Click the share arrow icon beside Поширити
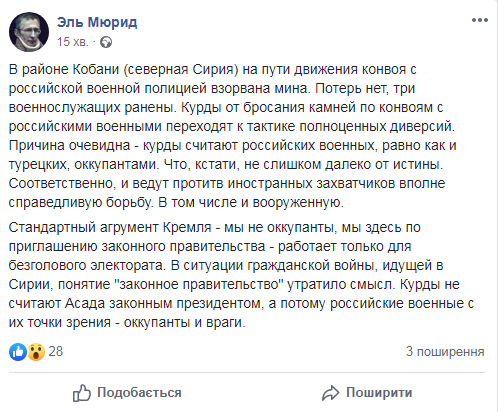498x412 pixels. pos(330,393)
